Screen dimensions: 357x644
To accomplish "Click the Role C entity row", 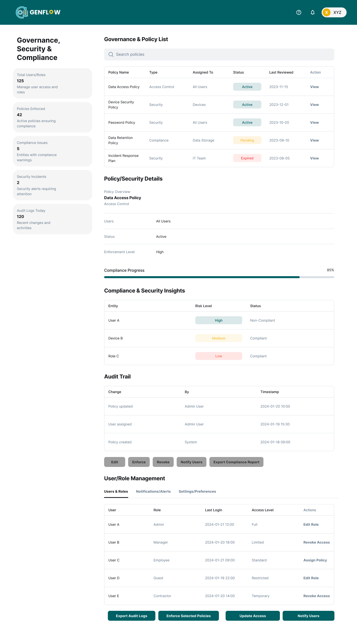I will click(219, 356).
